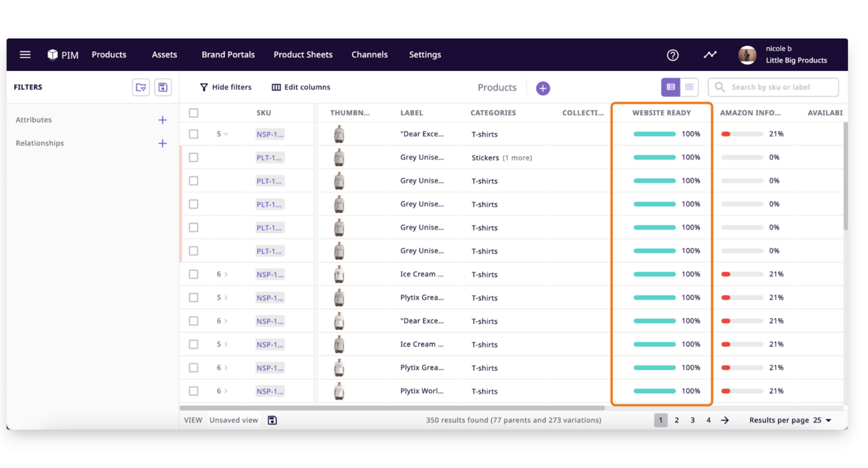Go to the Channels tab

pos(369,55)
